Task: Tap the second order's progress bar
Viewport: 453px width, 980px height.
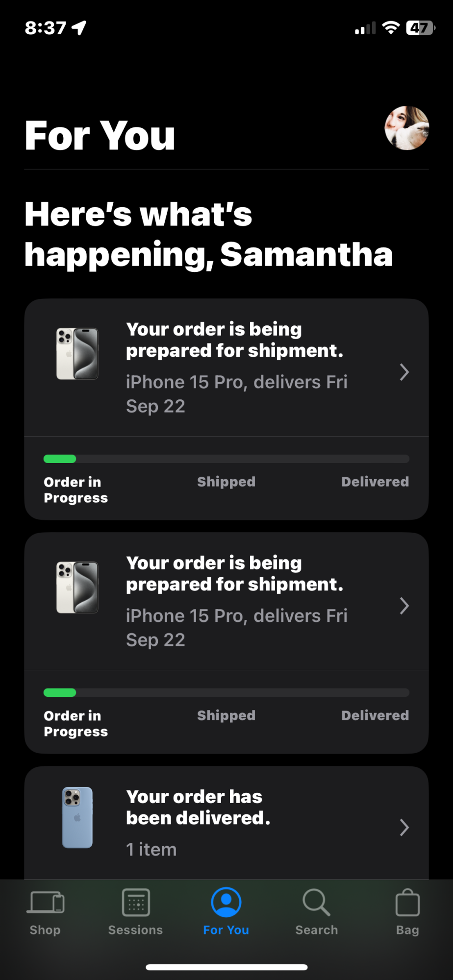Action: pos(226,693)
